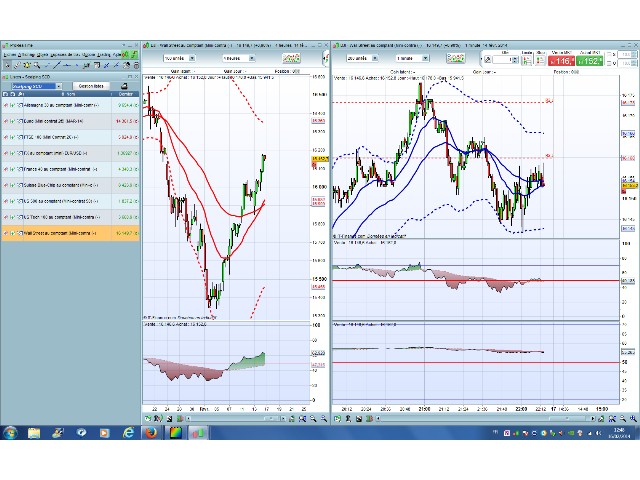Open Firefox from the taskbar
The width and height of the screenshot is (640, 480).
pyautogui.click(x=151, y=433)
